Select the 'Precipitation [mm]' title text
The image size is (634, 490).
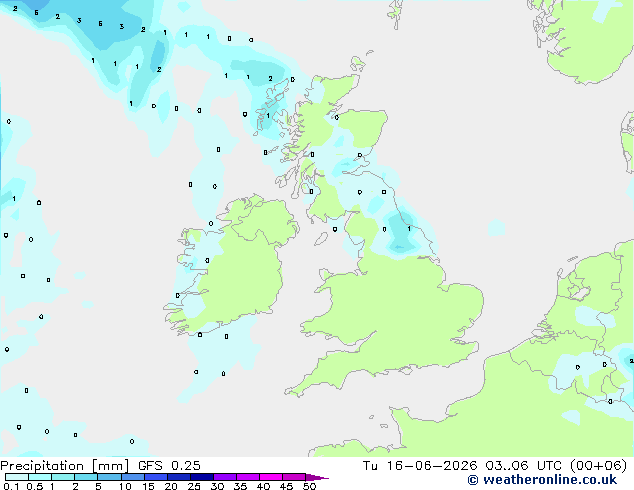[65, 466]
